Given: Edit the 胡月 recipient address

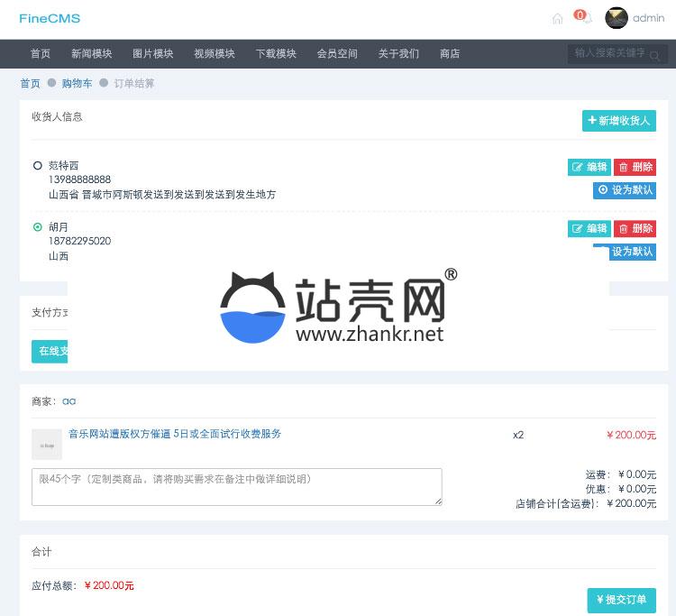Looking at the screenshot, I should [x=589, y=228].
